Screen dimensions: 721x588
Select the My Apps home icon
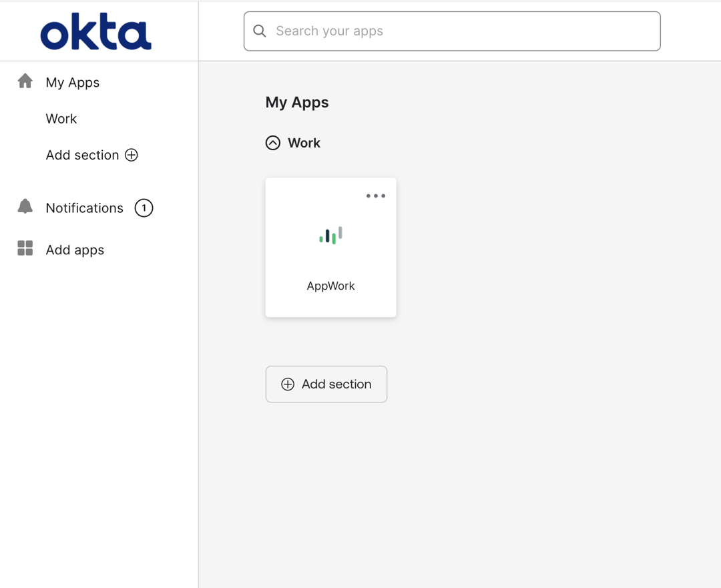[x=25, y=81]
